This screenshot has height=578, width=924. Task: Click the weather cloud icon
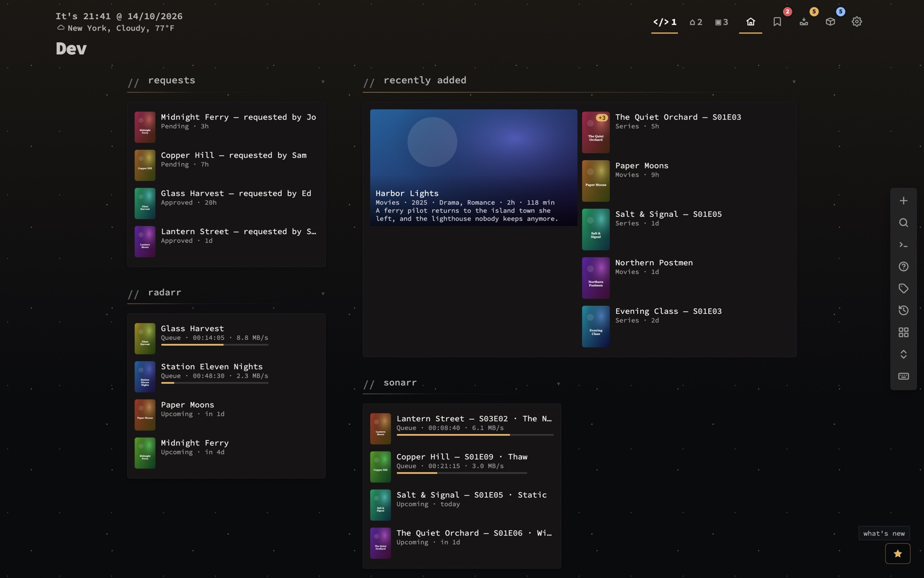click(x=61, y=28)
